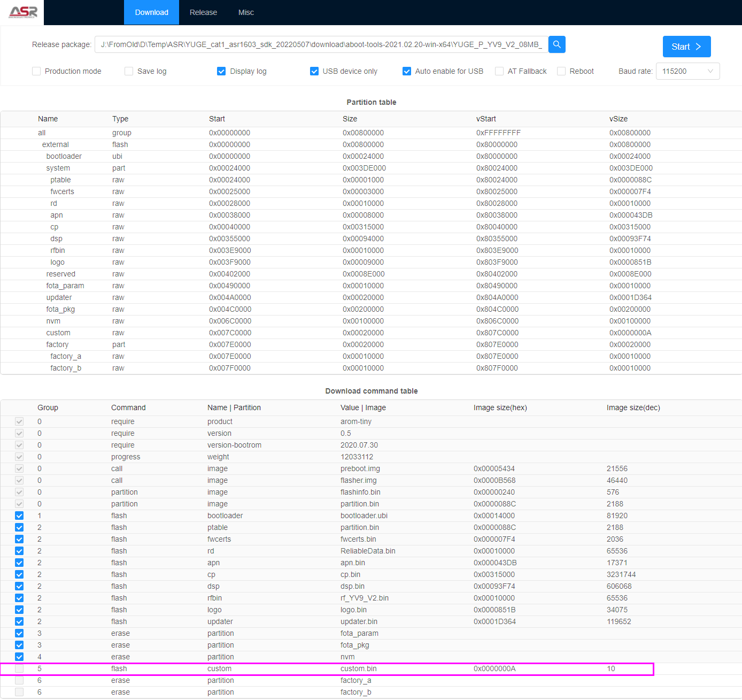Switch to the Release tab
742x700 pixels.
[203, 12]
